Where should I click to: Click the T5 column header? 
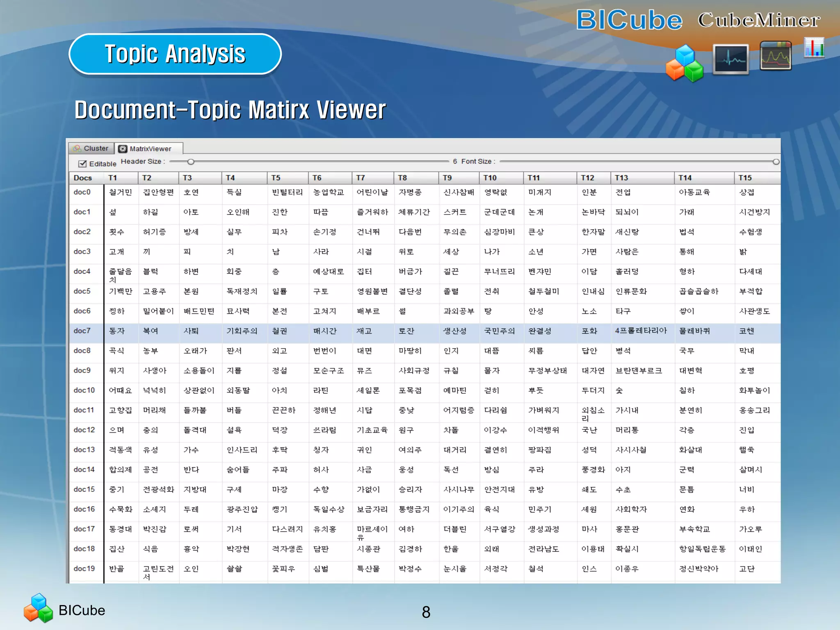pyautogui.click(x=288, y=178)
